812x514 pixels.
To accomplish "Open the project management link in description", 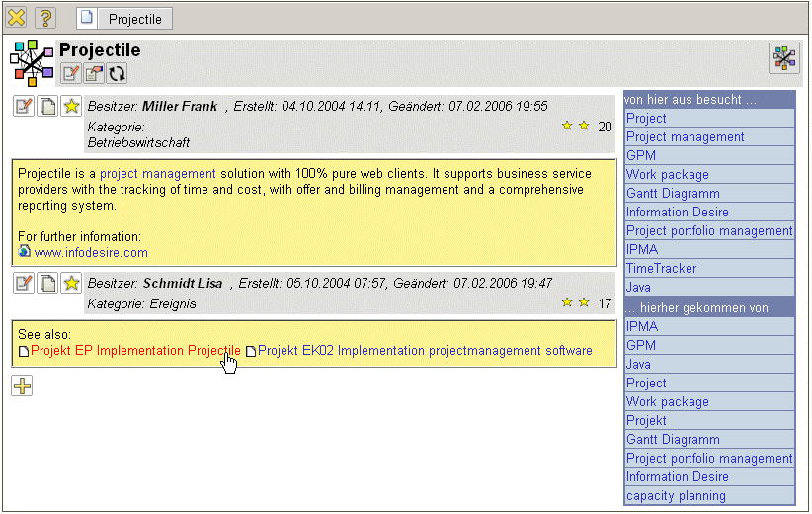I will click(157, 174).
